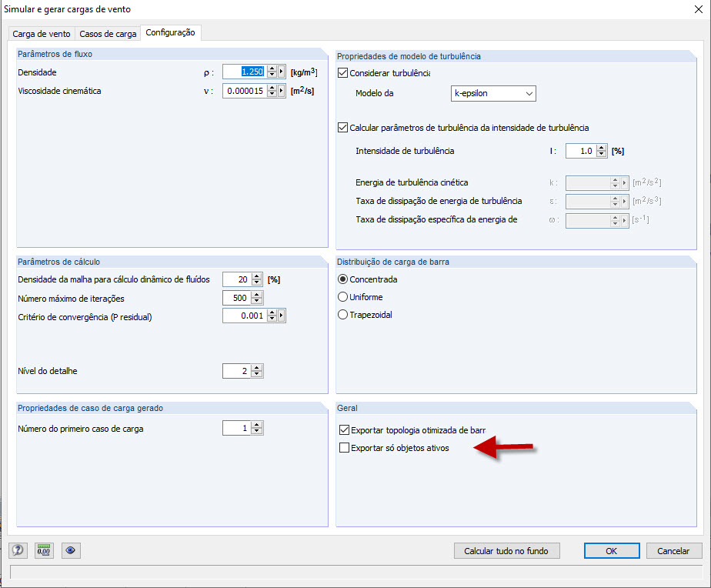Enable Exportar só objetos ativos checkbox
The width and height of the screenshot is (711, 588).
pos(344,448)
